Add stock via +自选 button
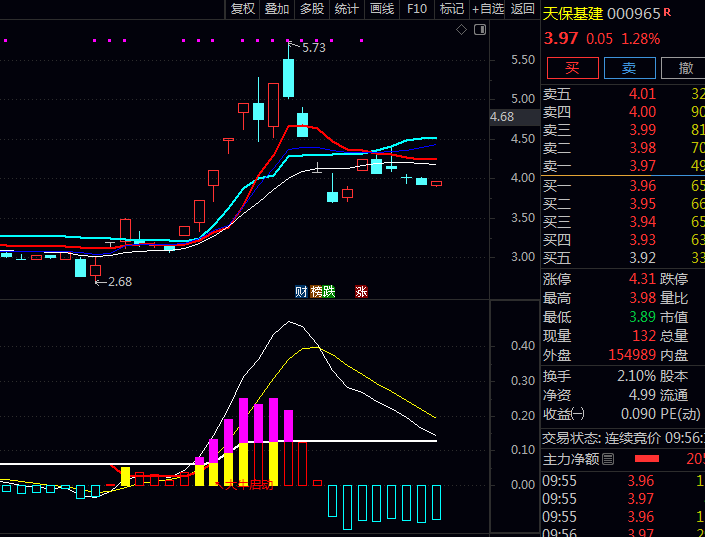The height and width of the screenshot is (537, 705). click(487, 9)
